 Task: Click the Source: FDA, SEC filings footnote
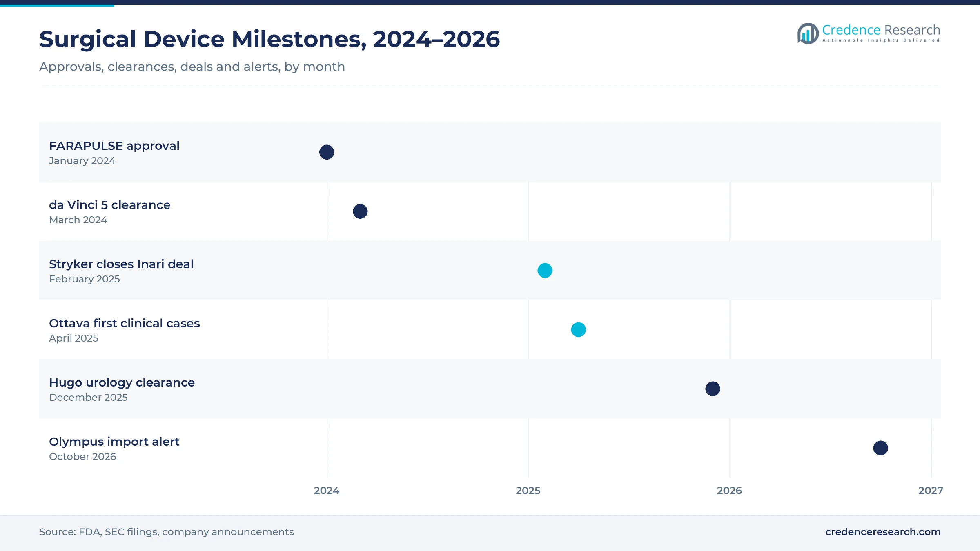(x=167, y=532)
